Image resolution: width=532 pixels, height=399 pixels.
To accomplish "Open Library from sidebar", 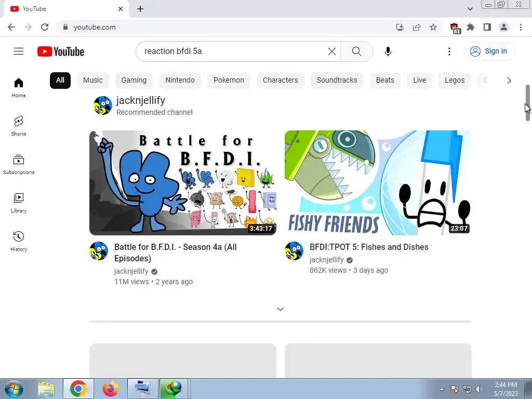I will (x=19, y=203).
